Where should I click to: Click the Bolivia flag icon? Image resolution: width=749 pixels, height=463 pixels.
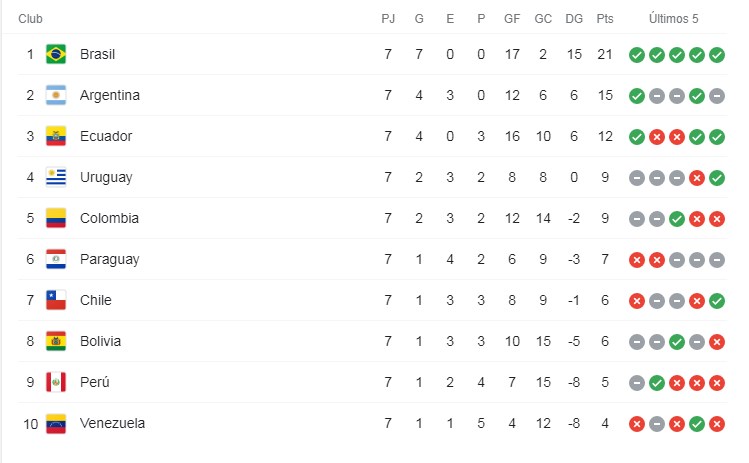pos(56,341)
